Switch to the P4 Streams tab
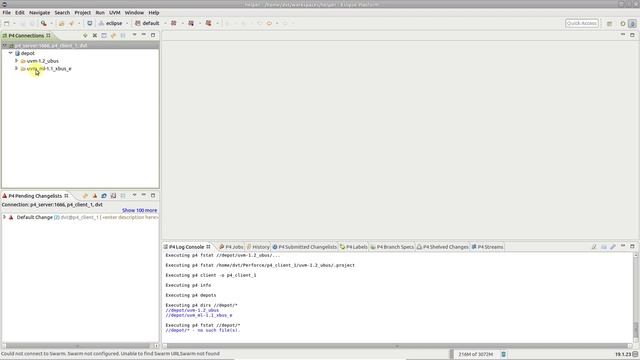This screenshot has width=640, height=360. point(487,247)
